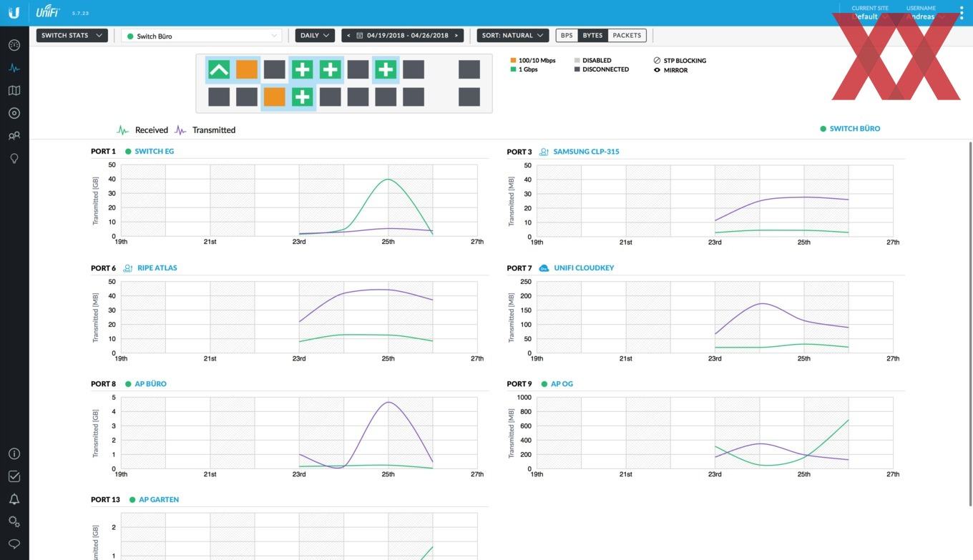Open the UniFi CloudKey link
This screenshot has height=560, width=973.
point(584,268)
